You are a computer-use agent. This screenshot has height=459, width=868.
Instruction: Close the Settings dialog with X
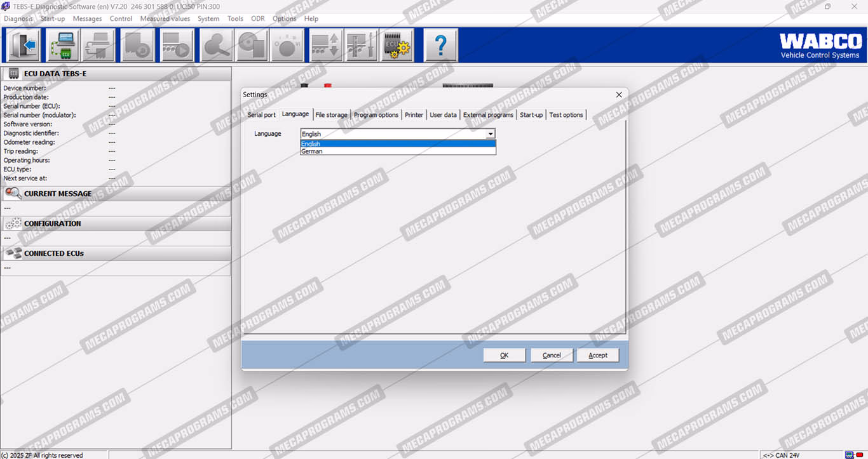(x=619, y=95)
